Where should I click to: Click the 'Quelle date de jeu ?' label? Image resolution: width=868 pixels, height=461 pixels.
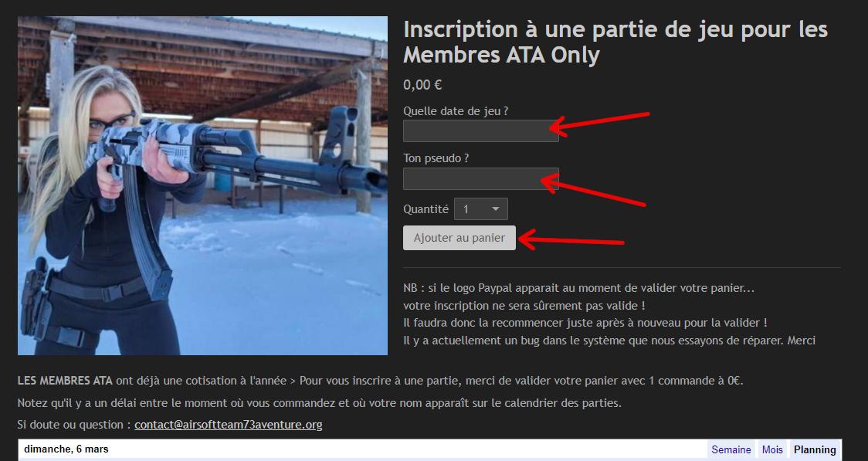(456, 110)
